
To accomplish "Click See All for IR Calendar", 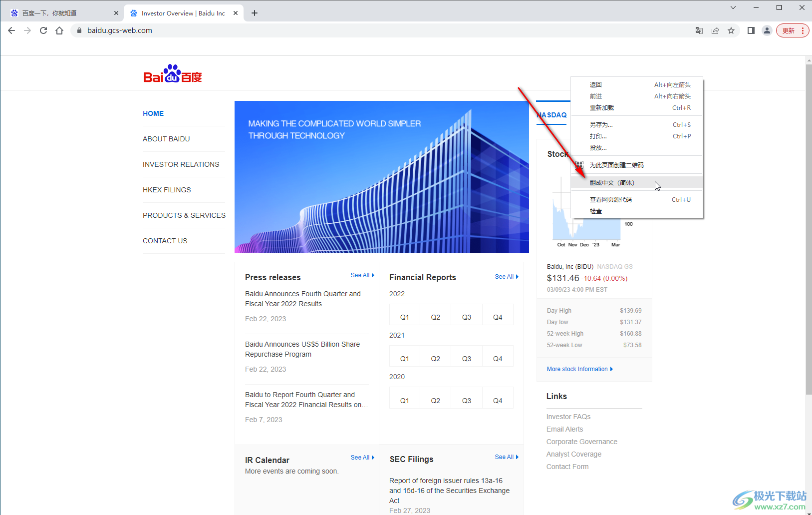I will click(362, 458).
